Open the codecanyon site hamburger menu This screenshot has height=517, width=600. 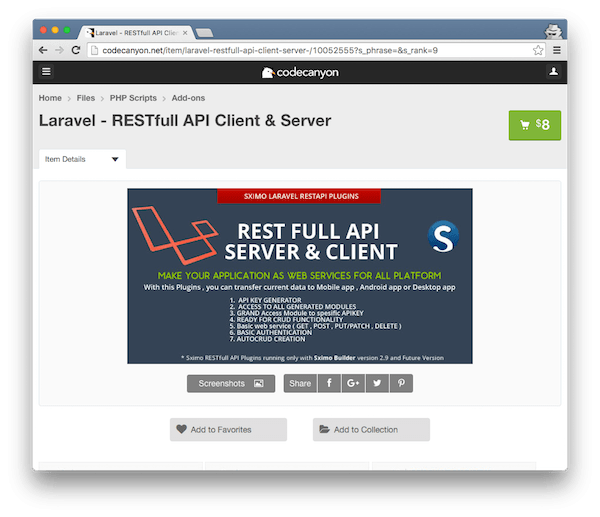(46, 72)
